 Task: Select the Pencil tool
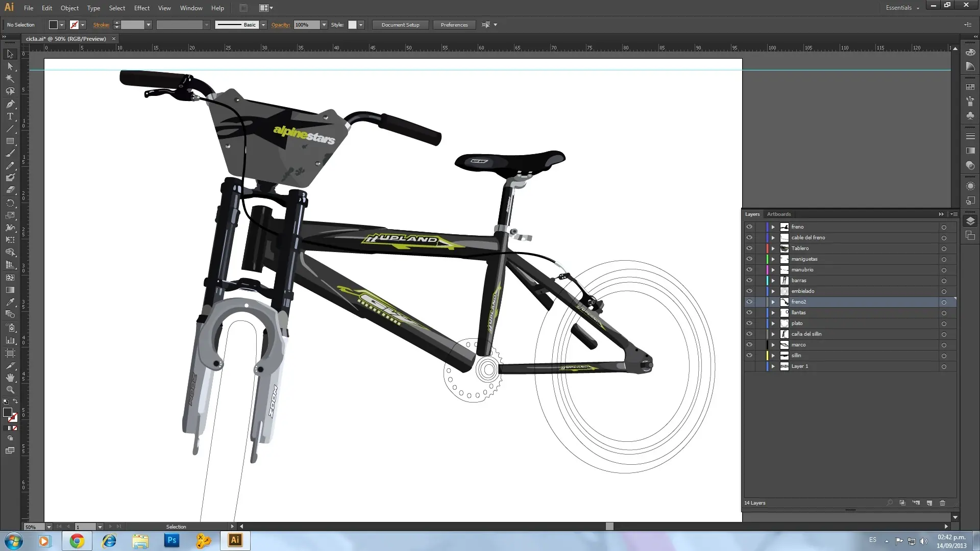[x=10, y=165]
